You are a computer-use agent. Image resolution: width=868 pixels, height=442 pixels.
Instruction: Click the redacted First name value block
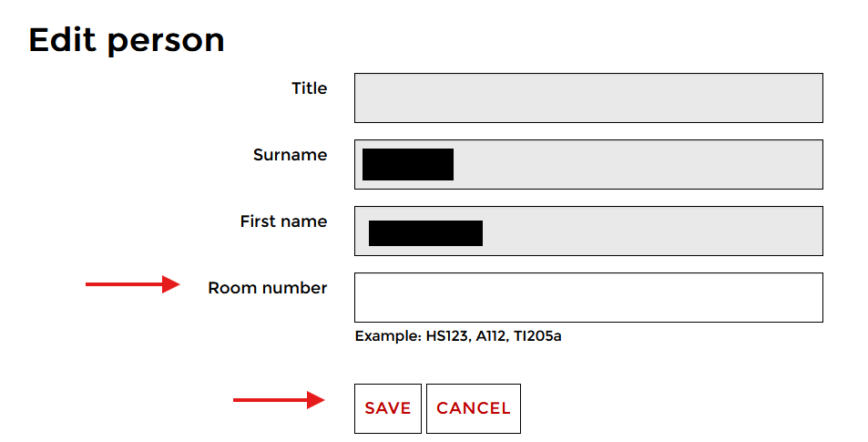click(425, 232)
